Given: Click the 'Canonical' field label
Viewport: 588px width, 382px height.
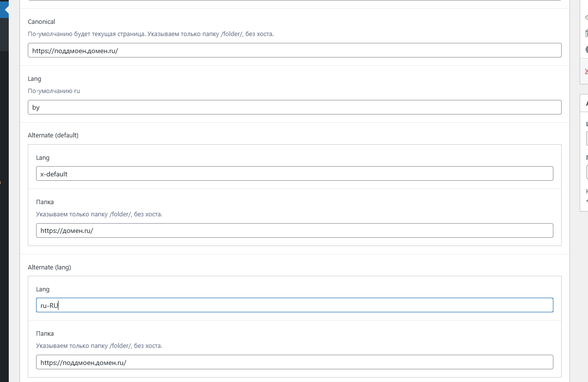Looking at the screenshot, I should (41, 22).
